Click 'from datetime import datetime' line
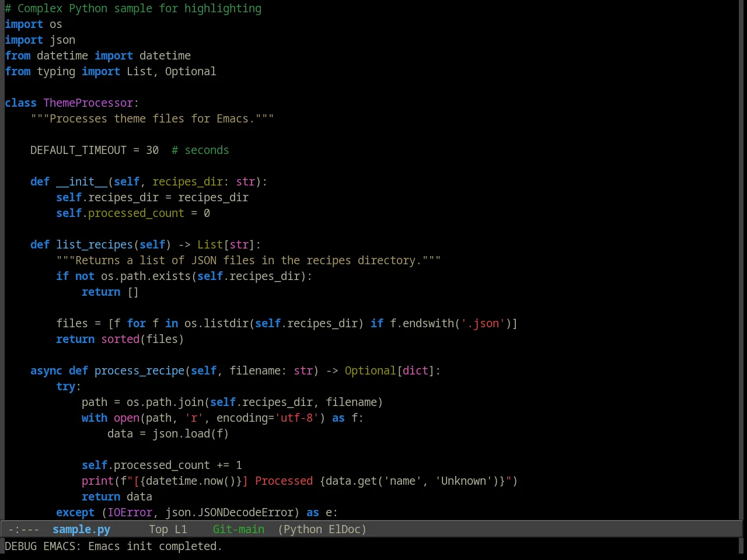Image resolution: width=747 pixels, height=560 pixels. 97,56
